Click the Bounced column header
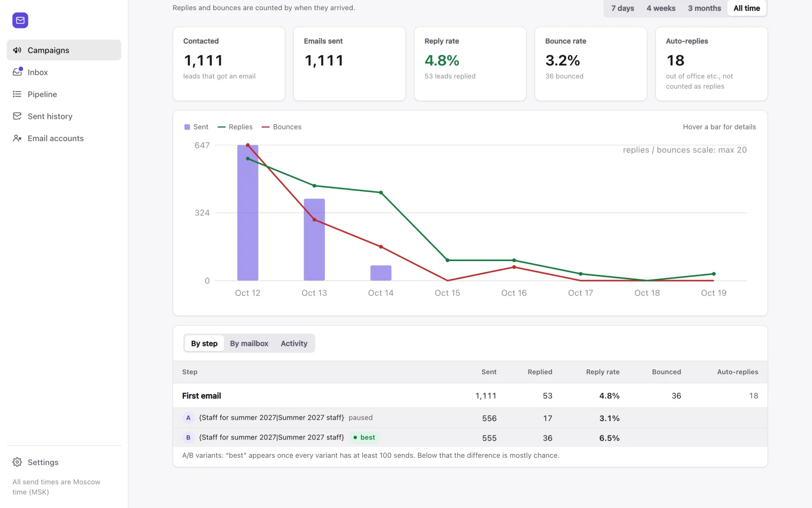This screenshot has width=812, height=508. click(666, 372)
